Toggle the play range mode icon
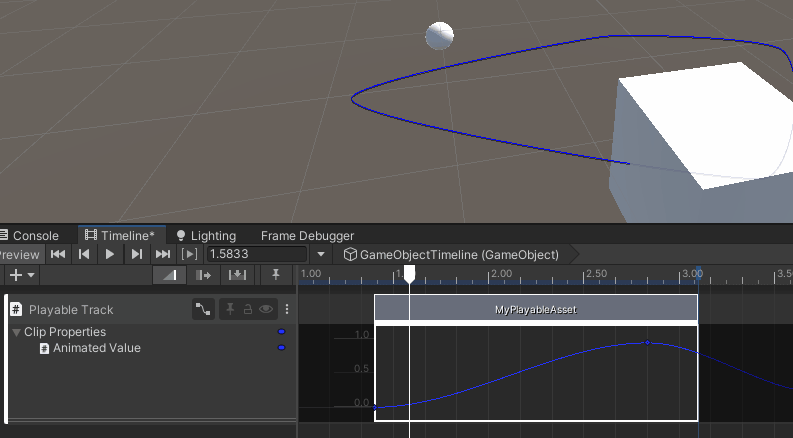The width and height of the screenshot is (793, 438). (189, 255)
